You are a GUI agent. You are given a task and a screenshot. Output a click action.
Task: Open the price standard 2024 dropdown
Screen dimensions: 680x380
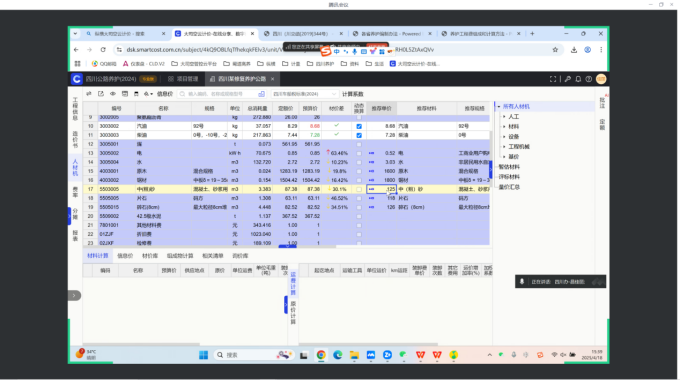coord(304,94)
